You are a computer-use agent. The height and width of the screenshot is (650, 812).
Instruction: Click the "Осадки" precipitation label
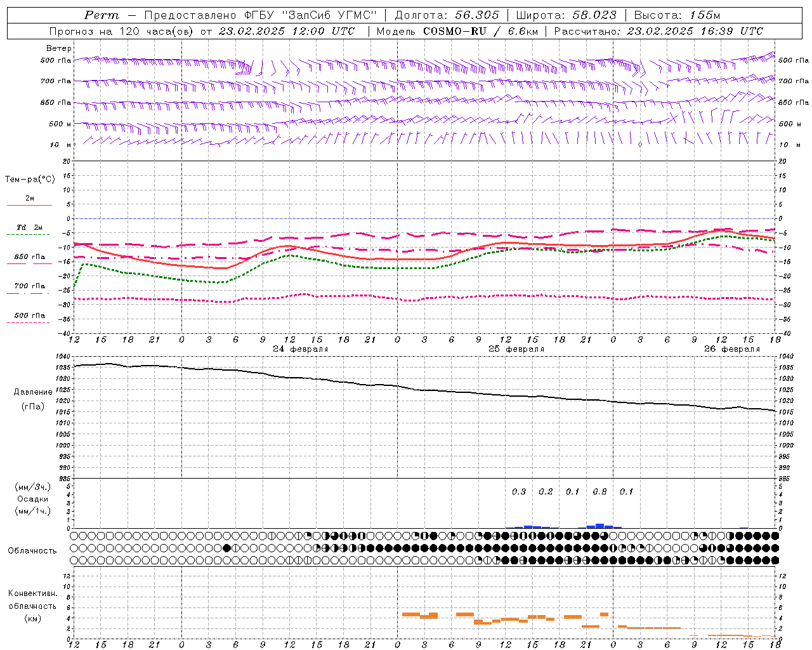pyautogui.click(x=32, y=499)
